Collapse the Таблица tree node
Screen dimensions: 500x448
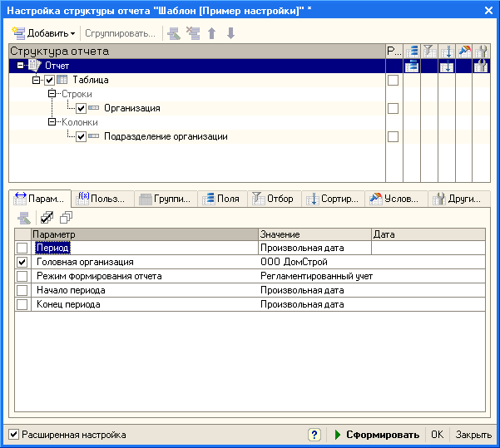[x=36, y=80]
